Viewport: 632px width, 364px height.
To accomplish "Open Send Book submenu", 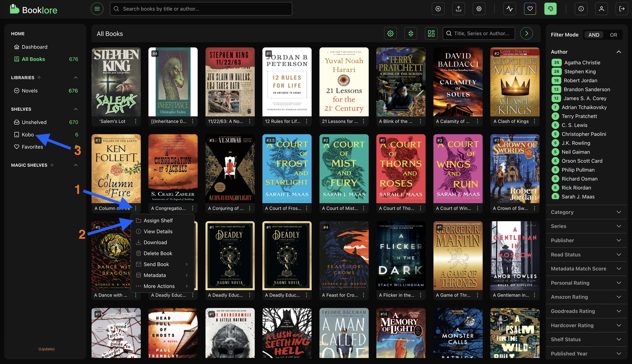I will tap(163, 264).
